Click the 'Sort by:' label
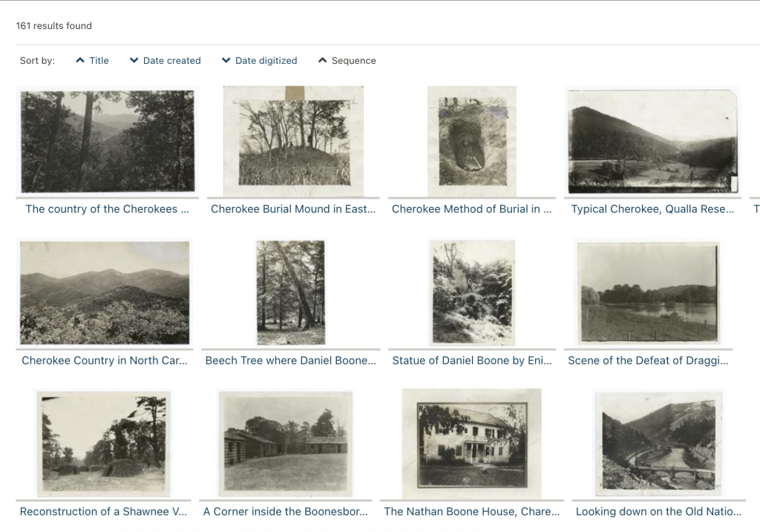Viewport: 760px width, 532px height. (37, 61)
